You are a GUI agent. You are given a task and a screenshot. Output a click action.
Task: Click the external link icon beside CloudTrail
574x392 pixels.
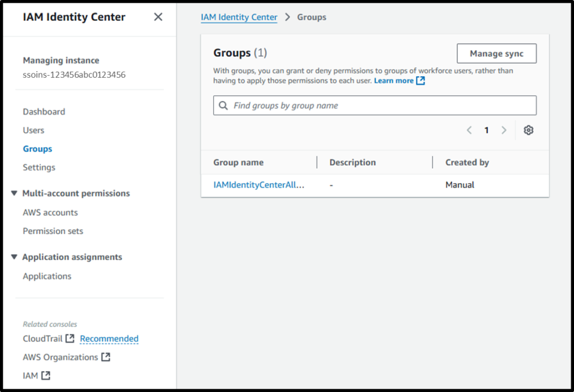point(70,339)
